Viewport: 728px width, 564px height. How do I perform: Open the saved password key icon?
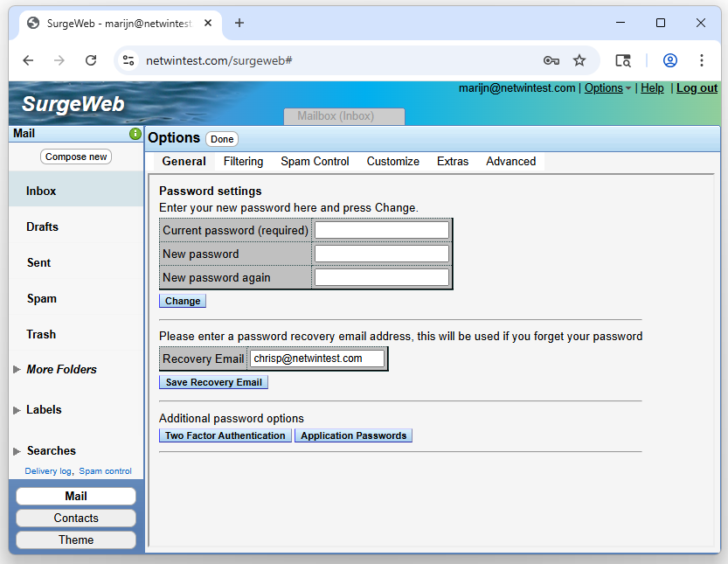551,60
